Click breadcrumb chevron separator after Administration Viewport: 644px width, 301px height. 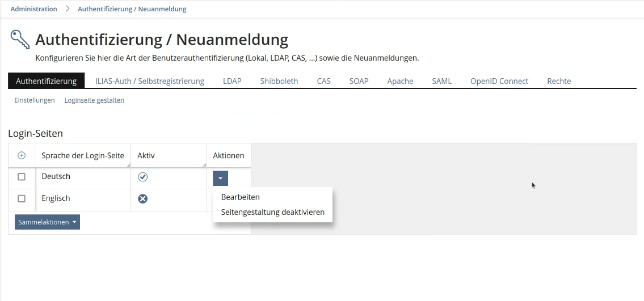[x=67, y=9]
